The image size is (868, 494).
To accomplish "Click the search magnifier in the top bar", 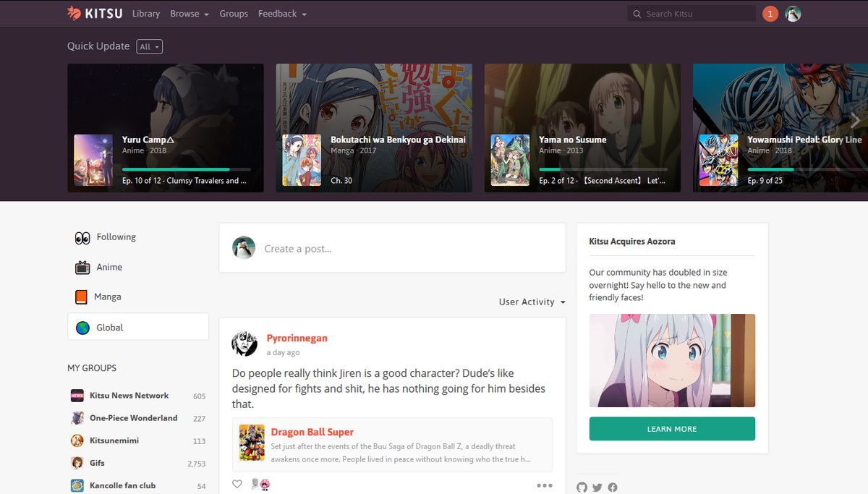I will pos(637,13).
